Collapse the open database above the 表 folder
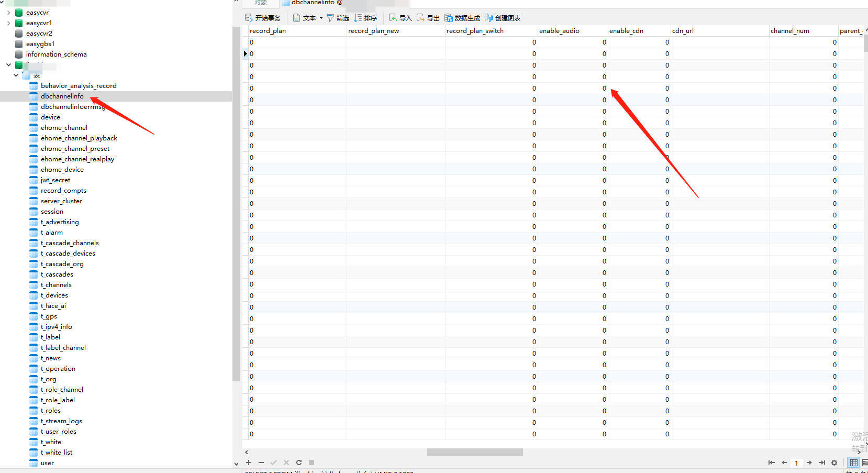Image resolution: width=868 pixels, height=473 pixels. [x=8, y=65]
